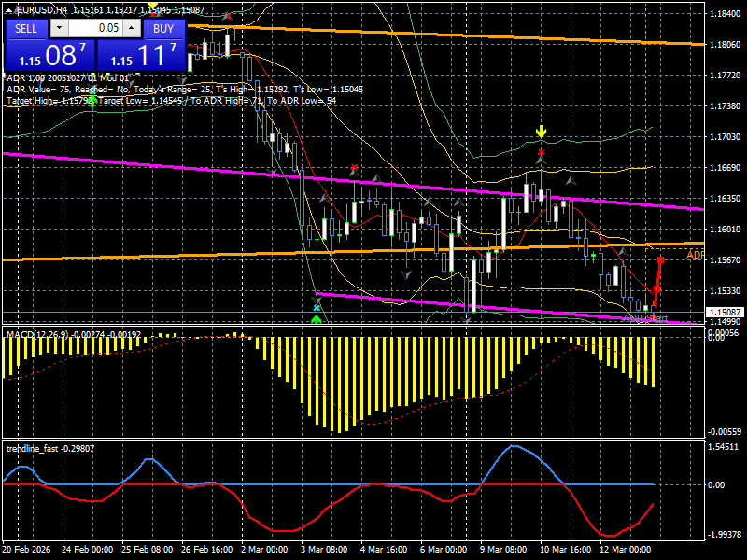Click the SELL button in the trading panel
This screenshot has width=747, height=560.
[x=26, y=29]
